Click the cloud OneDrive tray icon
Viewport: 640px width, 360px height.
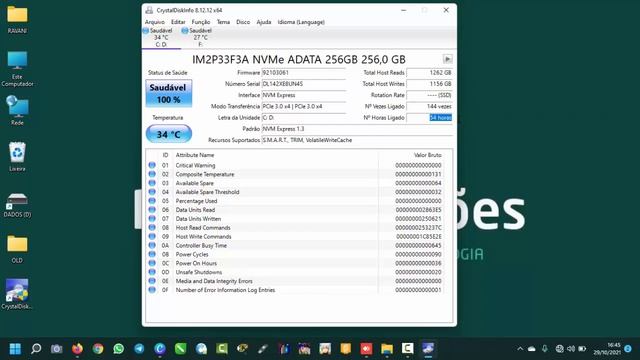pyautogui.click(x=531, y=349)
